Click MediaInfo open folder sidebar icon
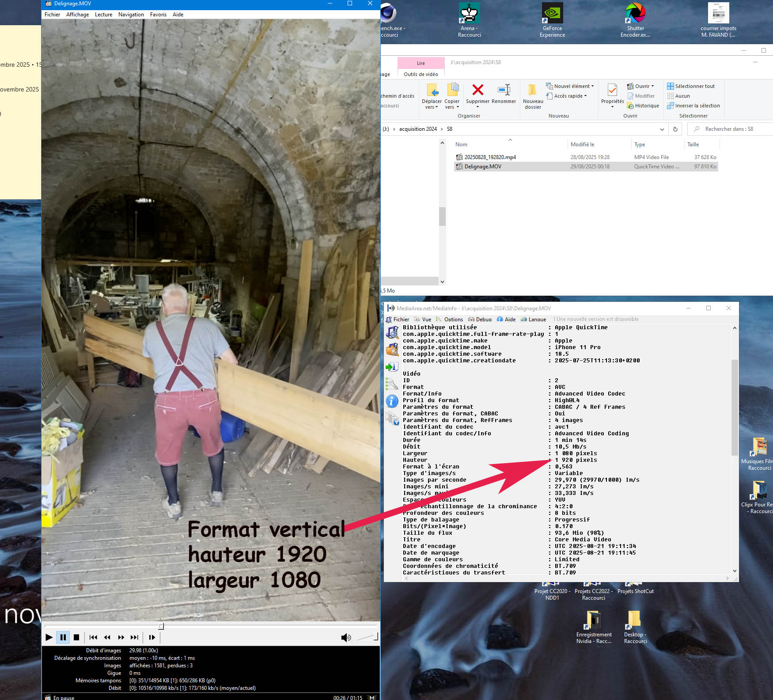The height and width of the screenshot is (700, 773). pyautogui.click(x=392, y=350)
